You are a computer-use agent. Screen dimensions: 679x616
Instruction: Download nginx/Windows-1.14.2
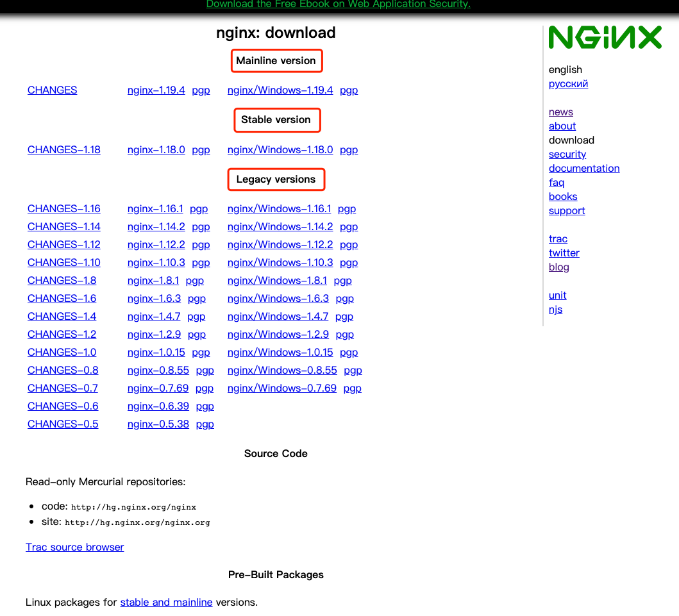[x=280, y=227]
